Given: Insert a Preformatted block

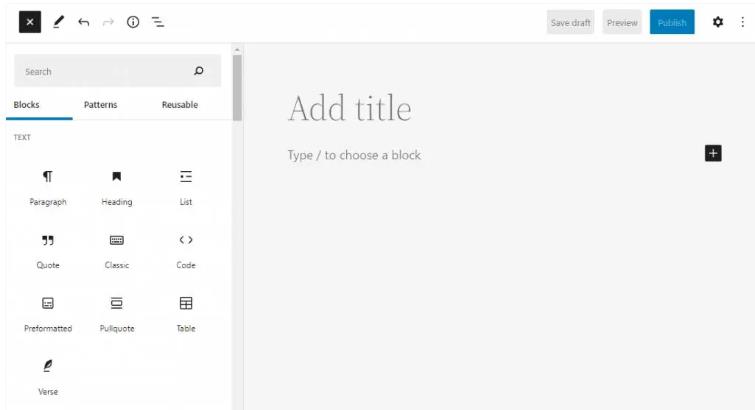Looking at the screenshot, I should click(47, 312).
